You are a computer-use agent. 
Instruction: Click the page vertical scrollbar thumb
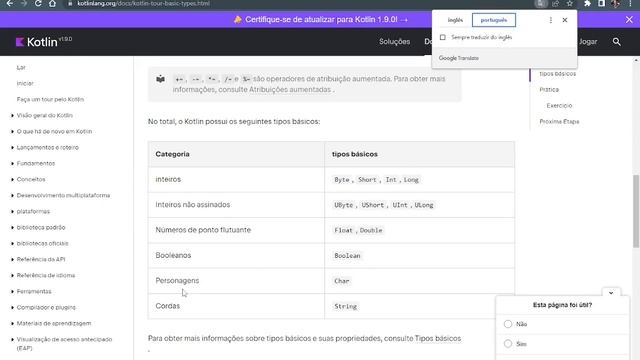[x=636, y=211]
